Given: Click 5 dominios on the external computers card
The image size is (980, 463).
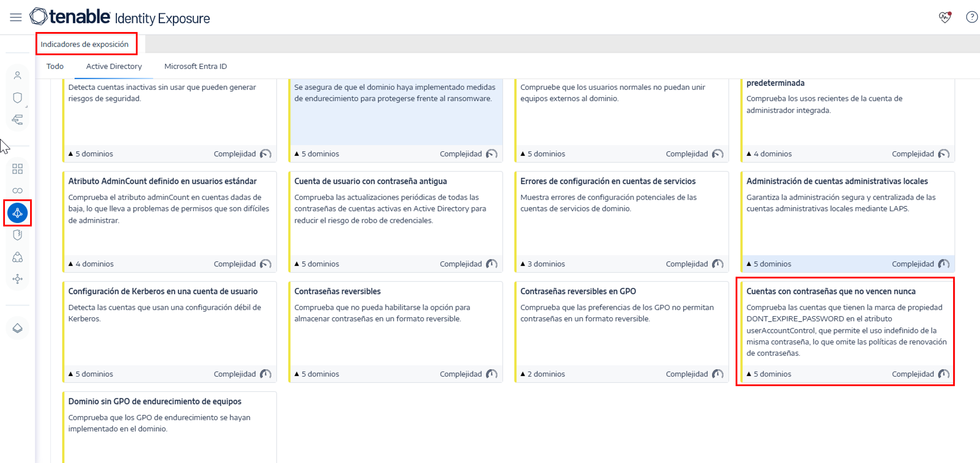Looking at the screenshot, I should click(x=543, y=154).
